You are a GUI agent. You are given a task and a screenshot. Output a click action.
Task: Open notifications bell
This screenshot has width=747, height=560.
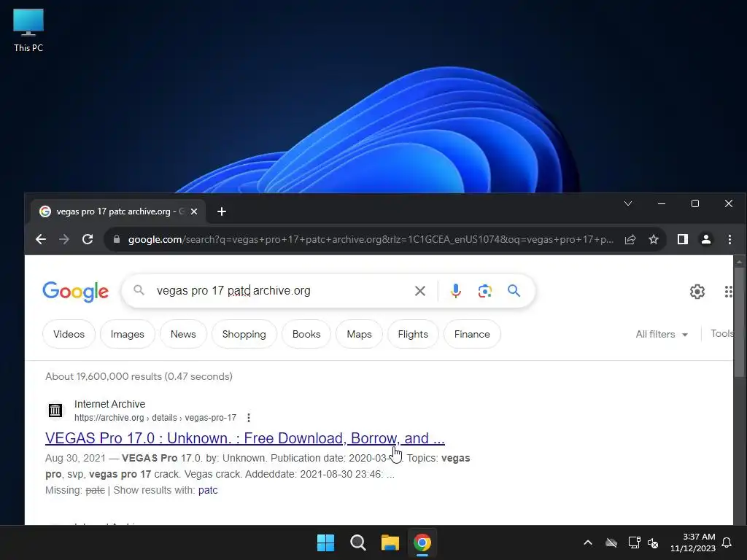(x=727, y=542)
